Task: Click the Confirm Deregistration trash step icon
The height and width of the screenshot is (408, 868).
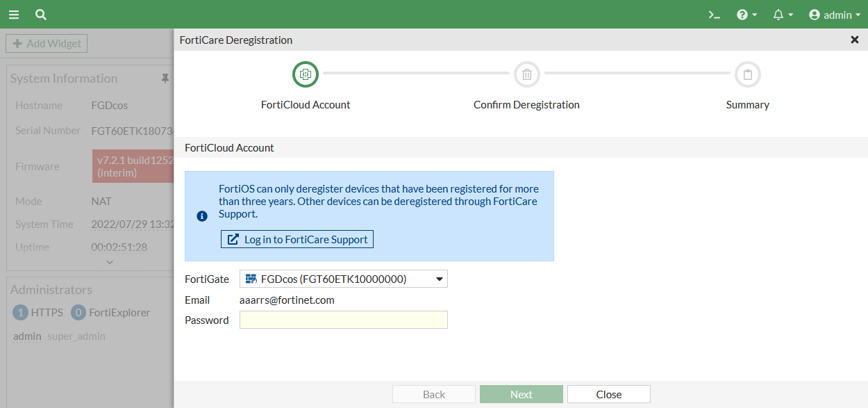Action: (527, 74)
